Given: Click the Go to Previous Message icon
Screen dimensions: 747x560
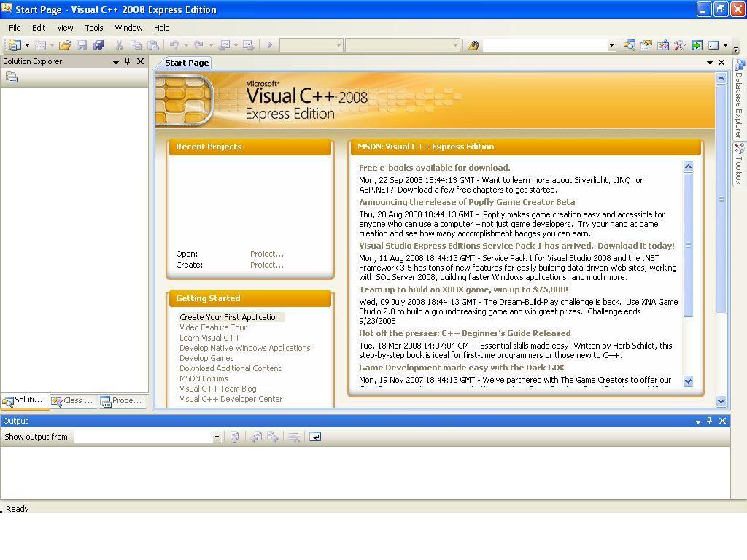Looking at the screenshot, I should (256, 437).
